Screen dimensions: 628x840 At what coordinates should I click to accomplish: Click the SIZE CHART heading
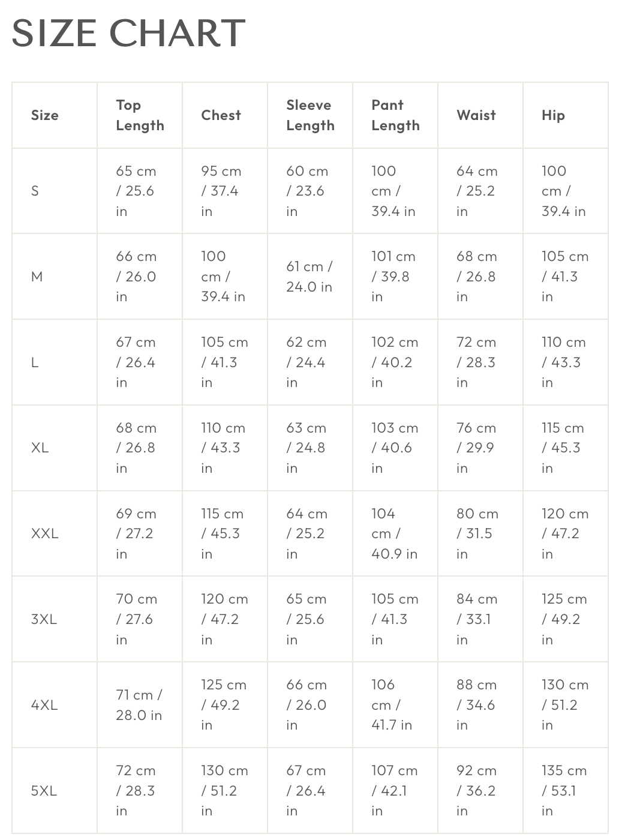pyautogui.click(x=128, y=33)
